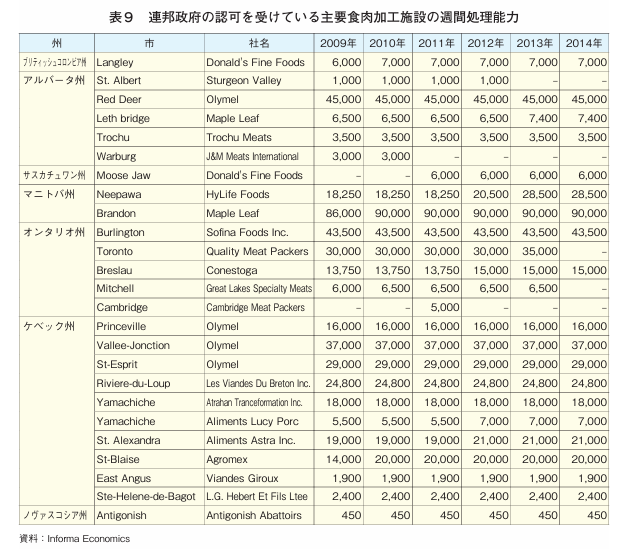
Task: Click the Cambridge city cell
Action: 149,307
